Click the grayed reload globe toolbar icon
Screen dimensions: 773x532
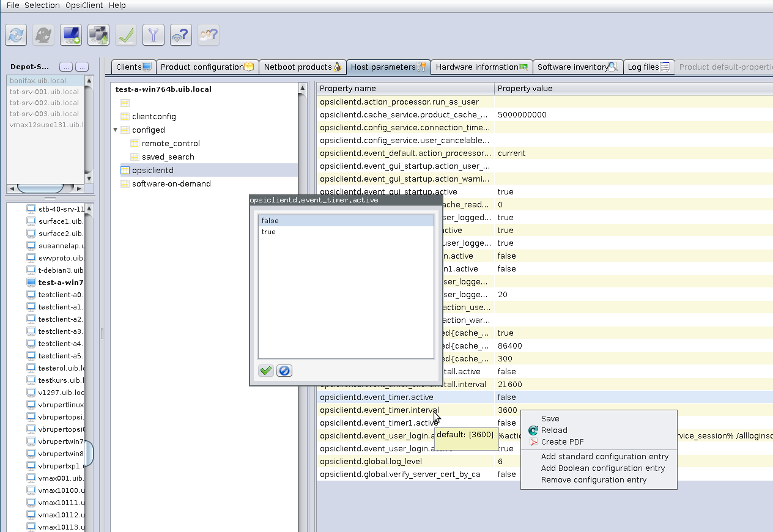(x=43, y=35)
